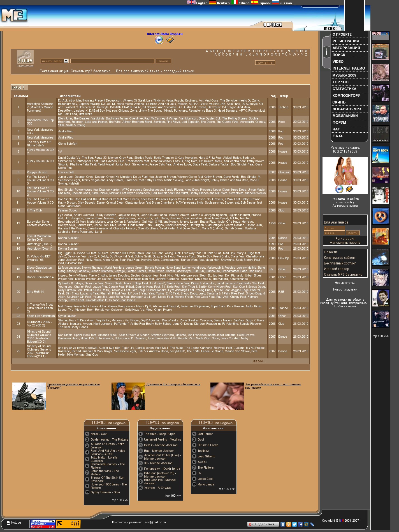Viewport: 399px width, 532px height.
Task: Open the TOP 100 menu item
Action: [340, 82]
